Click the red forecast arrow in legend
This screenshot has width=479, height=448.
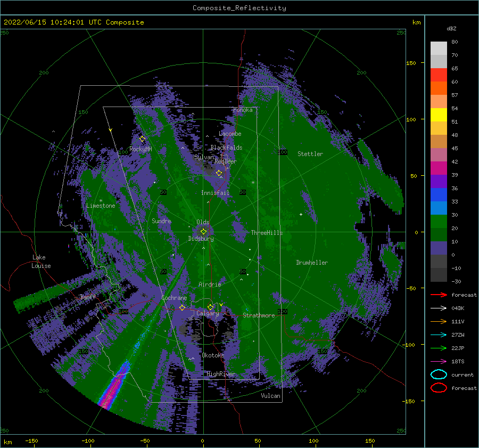(x=439, y=295)
